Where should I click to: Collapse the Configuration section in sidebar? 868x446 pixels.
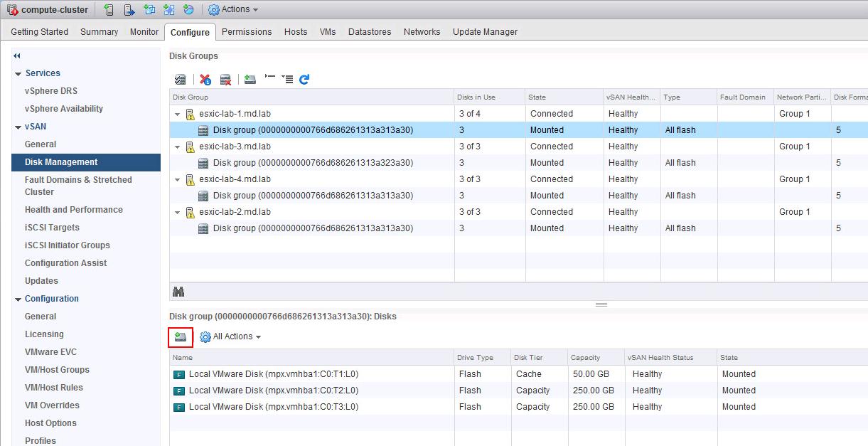point(18,299)
